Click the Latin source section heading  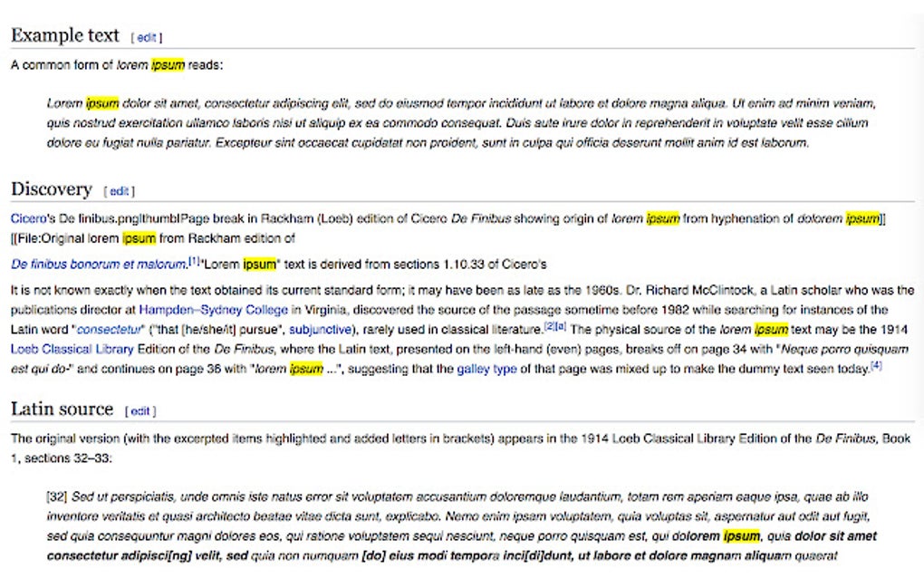pos(62,409)
